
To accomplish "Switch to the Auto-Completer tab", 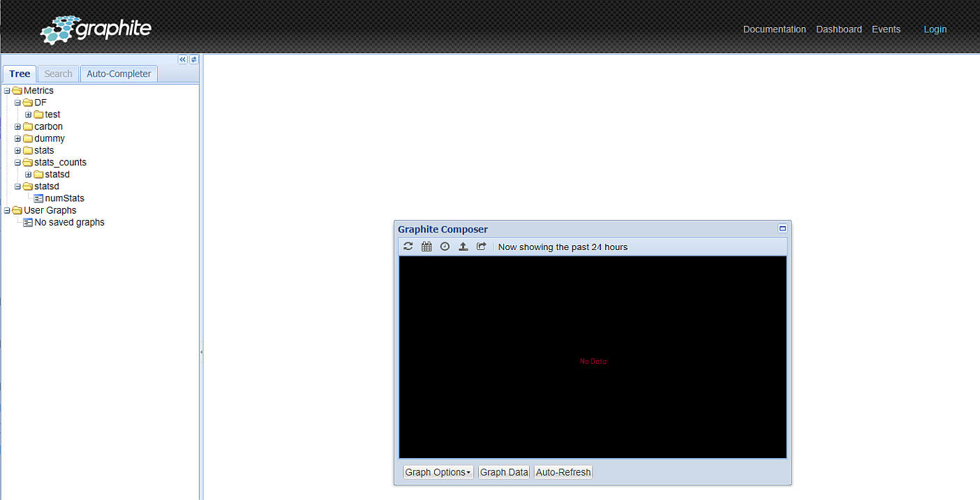I will tap(119, 73).
